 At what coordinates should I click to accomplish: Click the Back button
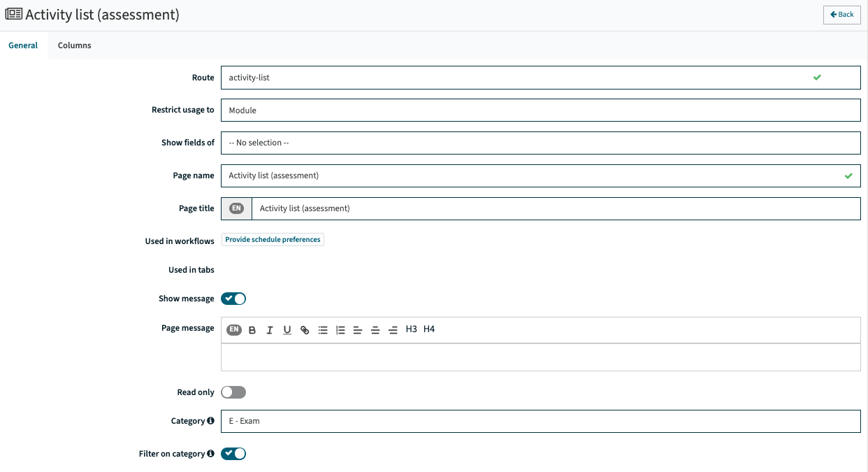[842, 15]
